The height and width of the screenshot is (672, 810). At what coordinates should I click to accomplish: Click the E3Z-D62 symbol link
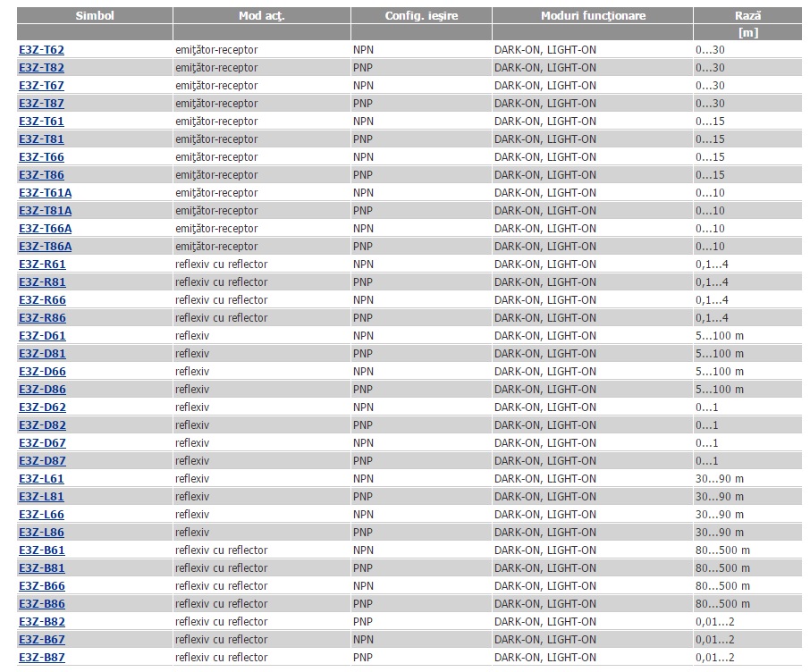click(x=42, y=407)
